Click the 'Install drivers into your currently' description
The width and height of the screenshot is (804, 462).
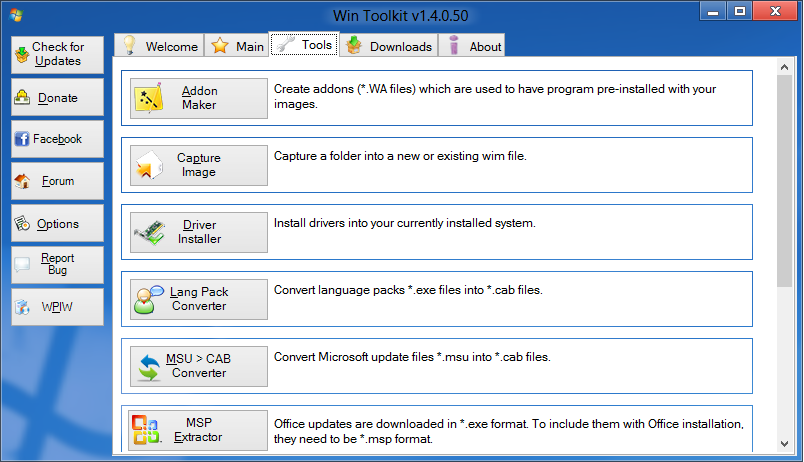click(x=405, y=223)
